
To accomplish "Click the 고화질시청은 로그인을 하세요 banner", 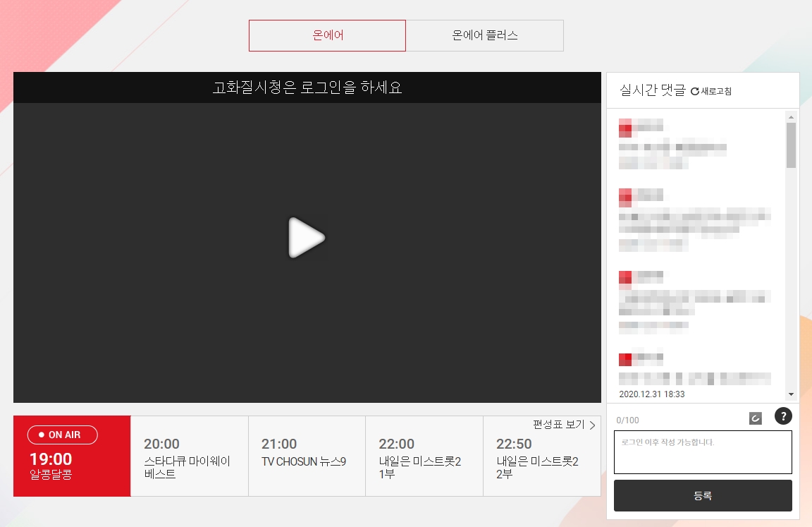I will click(307, 87).
